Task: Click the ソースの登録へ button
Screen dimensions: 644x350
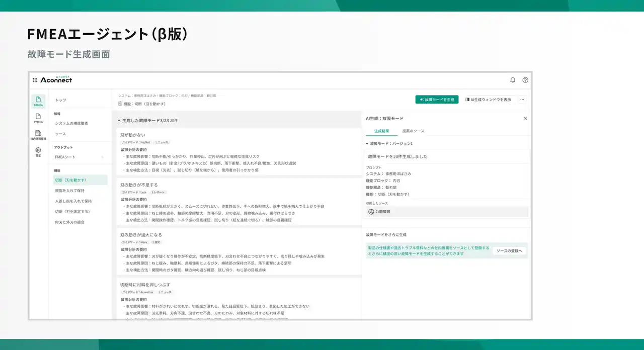Action: click(x=509, y=250)
